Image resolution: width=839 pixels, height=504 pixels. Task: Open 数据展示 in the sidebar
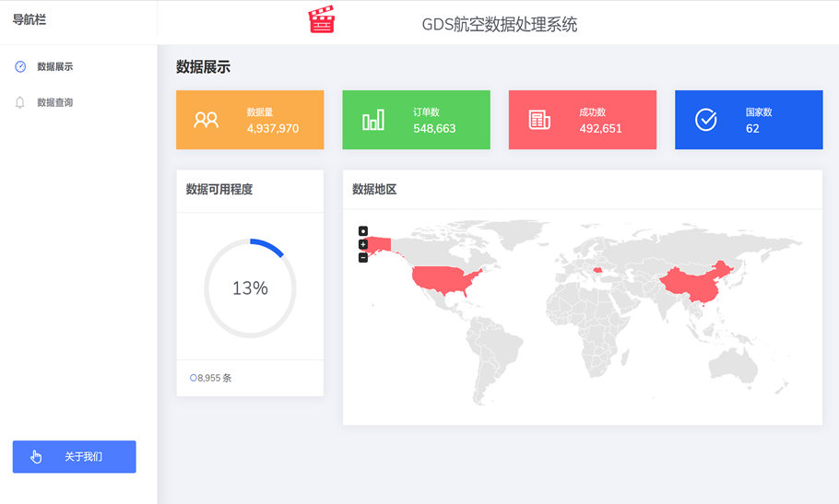coord(54,66)
